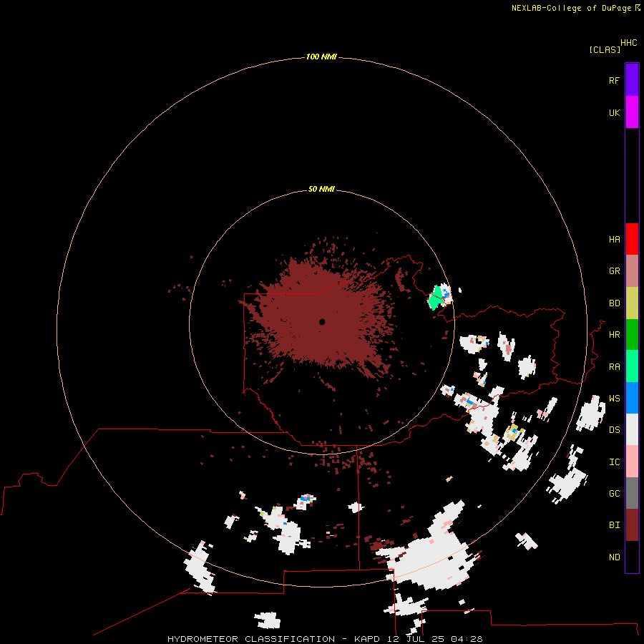
Task: Click the GR legend label
Action: [x=614, y=271]
